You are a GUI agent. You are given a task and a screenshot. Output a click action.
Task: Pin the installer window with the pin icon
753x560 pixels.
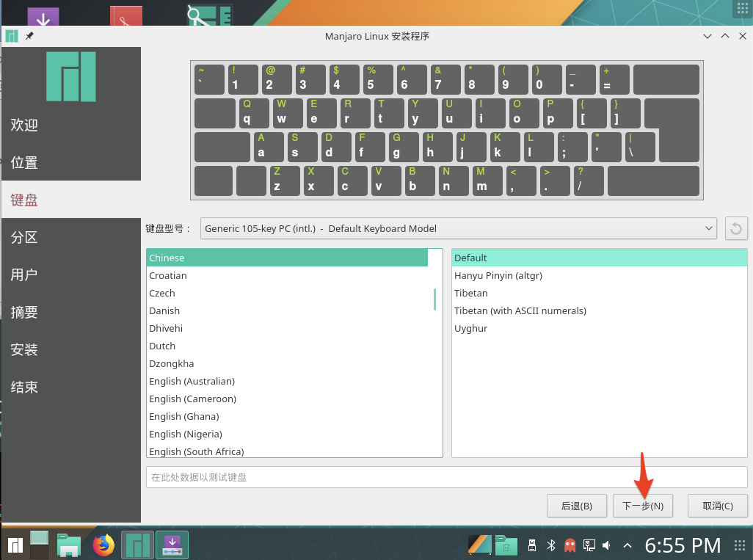tap(29, 36)
